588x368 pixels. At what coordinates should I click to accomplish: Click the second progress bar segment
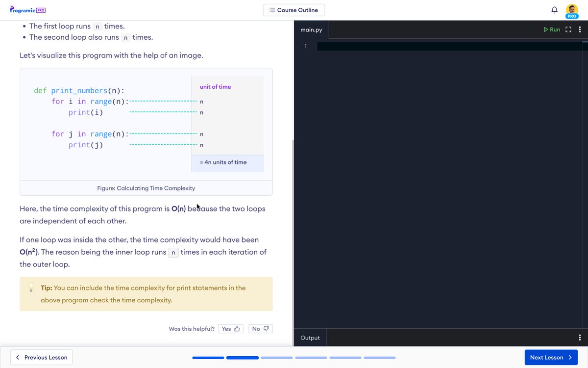tap(243, 358)
